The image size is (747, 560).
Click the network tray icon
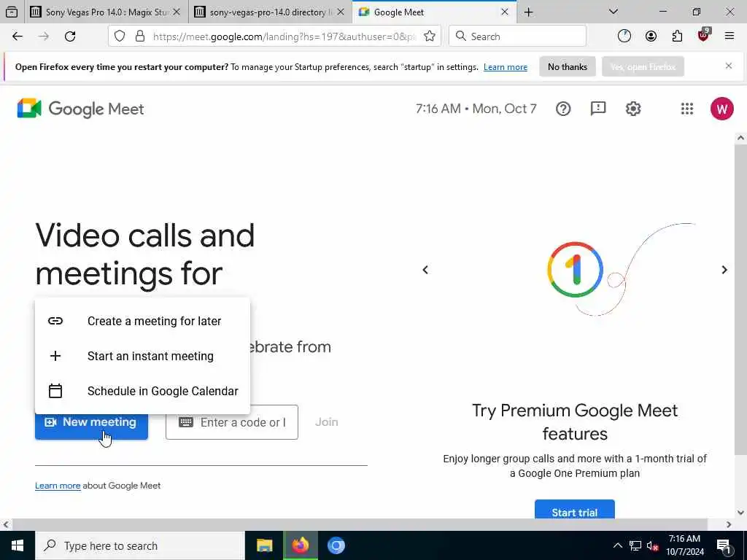pos(635,545)
